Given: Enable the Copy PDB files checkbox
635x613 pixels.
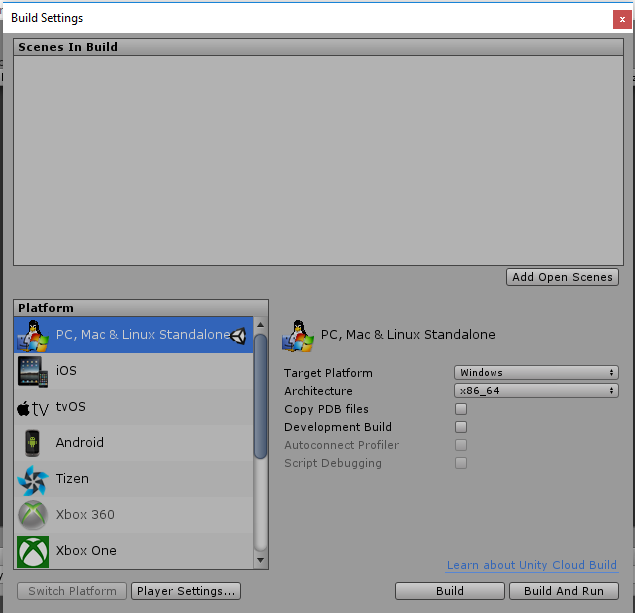Looking at the screenshot, I should click(x=461, y=409).
